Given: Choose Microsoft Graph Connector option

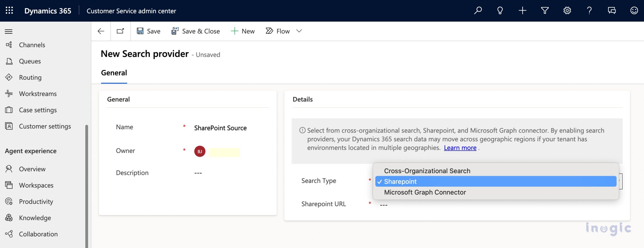Looking at the screenshot, I should pos(425,192).
